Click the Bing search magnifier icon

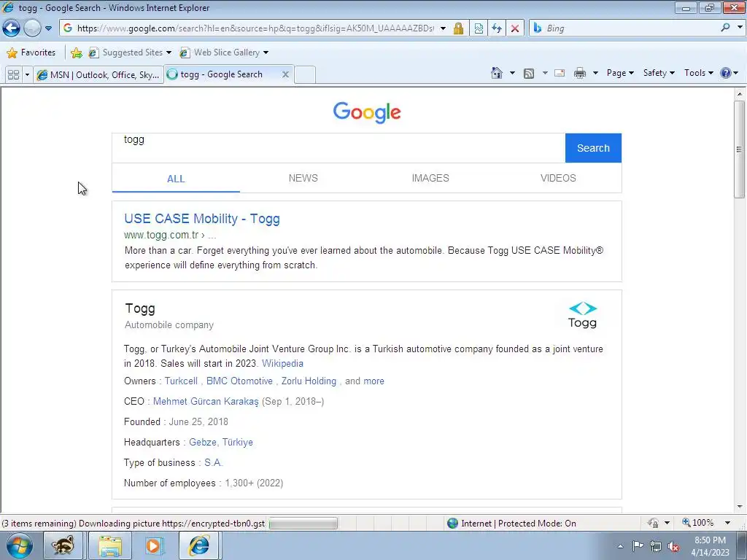tap(725, 28)
